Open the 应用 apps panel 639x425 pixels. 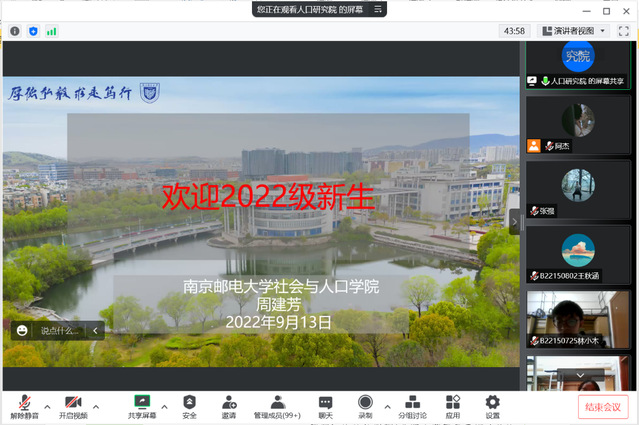pos(453,406)
